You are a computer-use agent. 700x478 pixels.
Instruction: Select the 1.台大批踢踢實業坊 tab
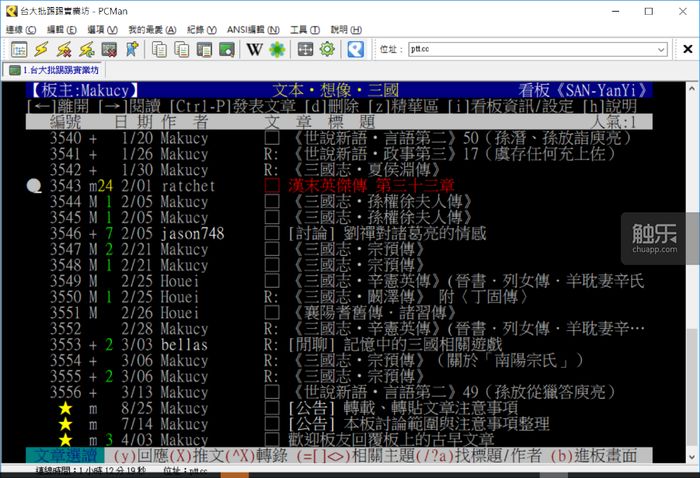pos(53,70)
